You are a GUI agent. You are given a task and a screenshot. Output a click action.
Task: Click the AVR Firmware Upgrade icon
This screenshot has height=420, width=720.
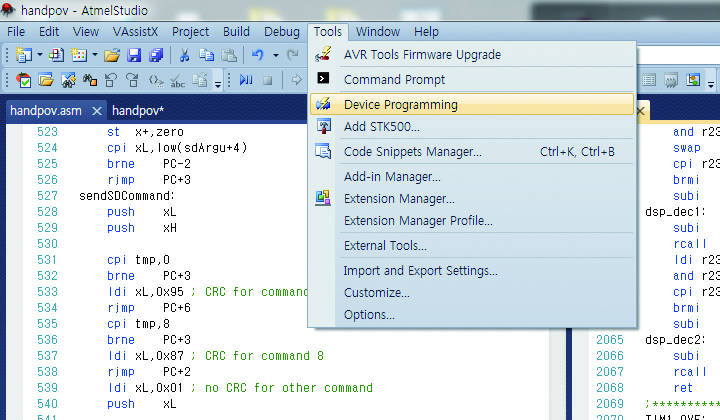pos(323,54)
